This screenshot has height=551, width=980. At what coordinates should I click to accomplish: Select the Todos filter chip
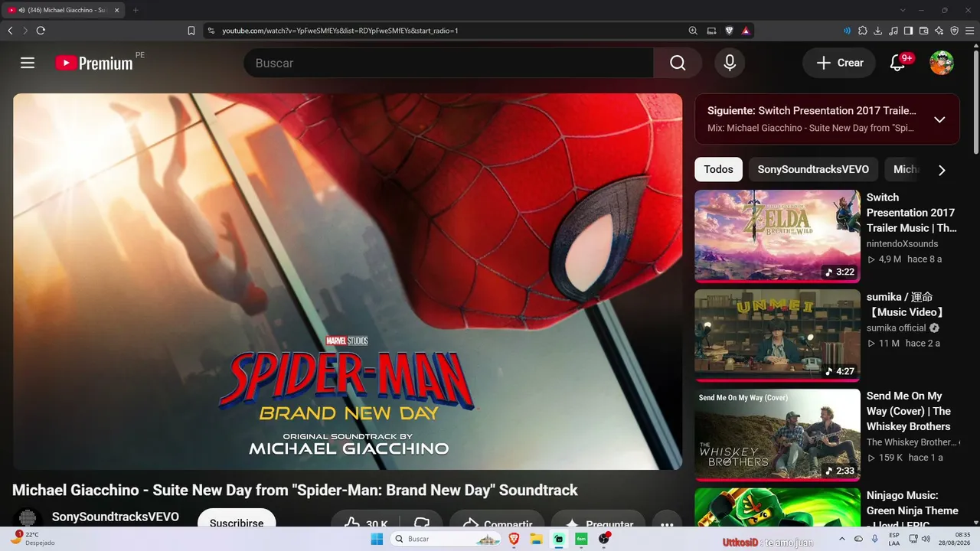[x=718, y=169]
